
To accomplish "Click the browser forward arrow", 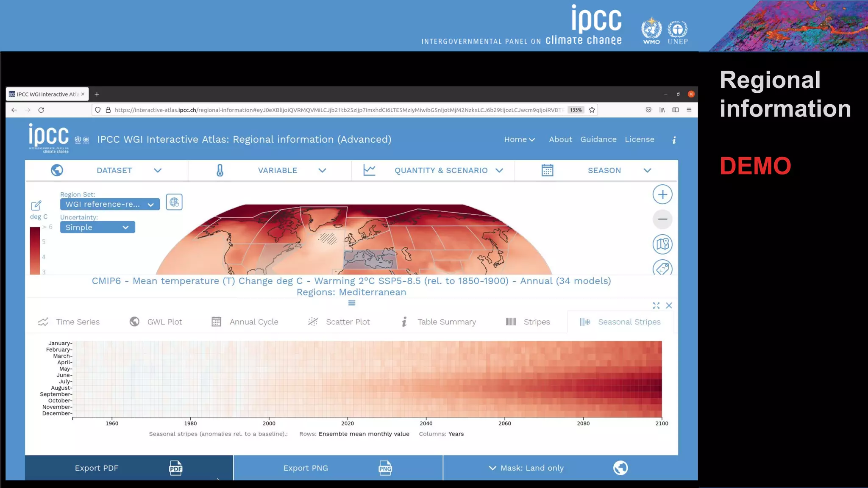I will [28, 110].
